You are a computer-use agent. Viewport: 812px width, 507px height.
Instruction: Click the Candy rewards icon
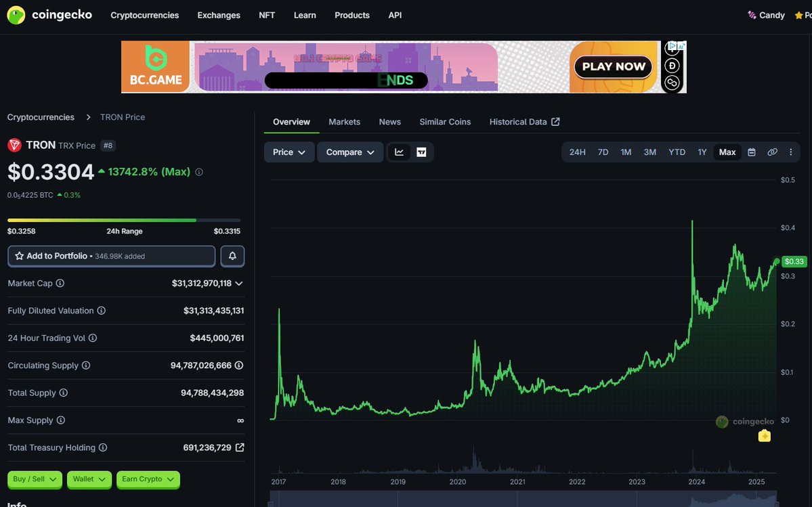[752, 15]
